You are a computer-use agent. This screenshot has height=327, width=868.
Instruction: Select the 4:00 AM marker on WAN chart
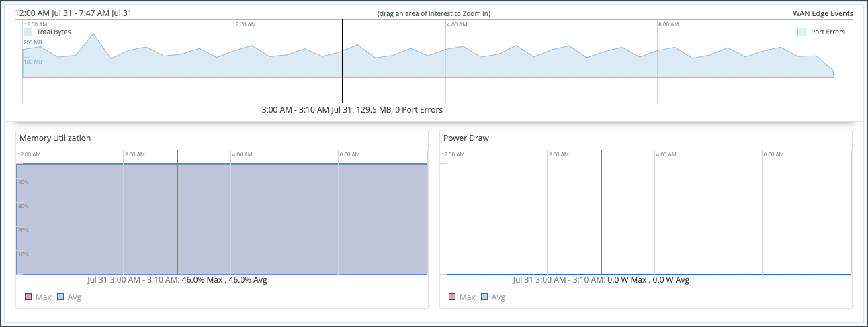coord(457,24)
